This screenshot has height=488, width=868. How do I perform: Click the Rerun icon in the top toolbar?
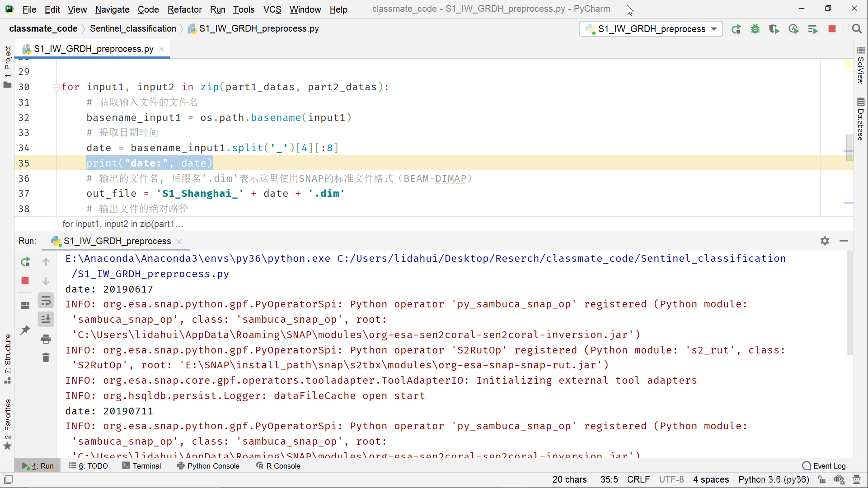736,29
